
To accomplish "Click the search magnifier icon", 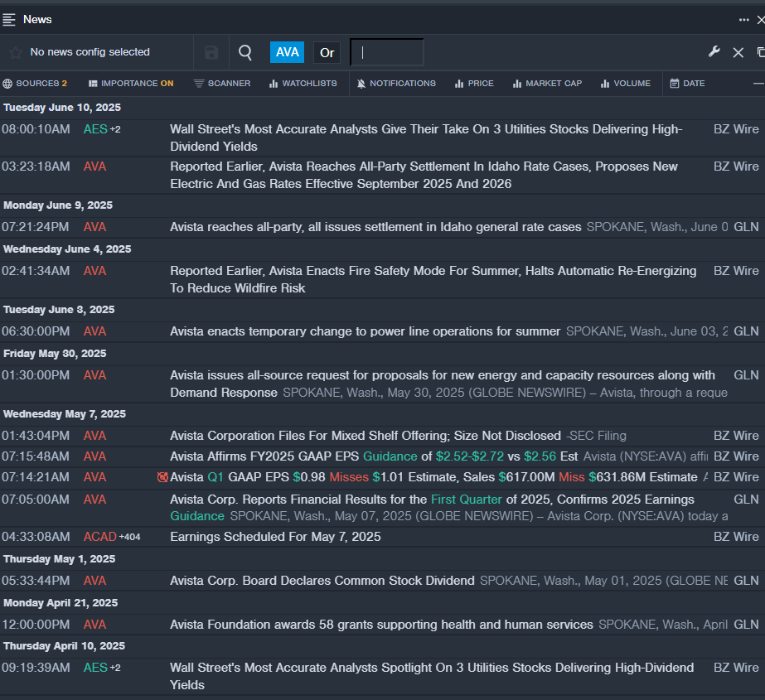I will 245,52.
